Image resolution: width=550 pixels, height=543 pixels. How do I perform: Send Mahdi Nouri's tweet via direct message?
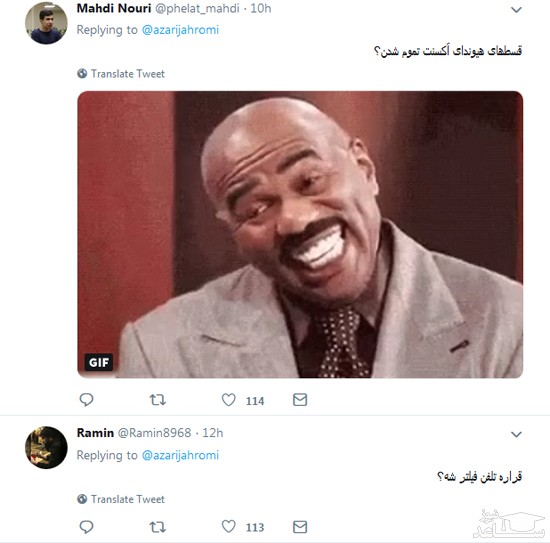(x=300, y=400)
